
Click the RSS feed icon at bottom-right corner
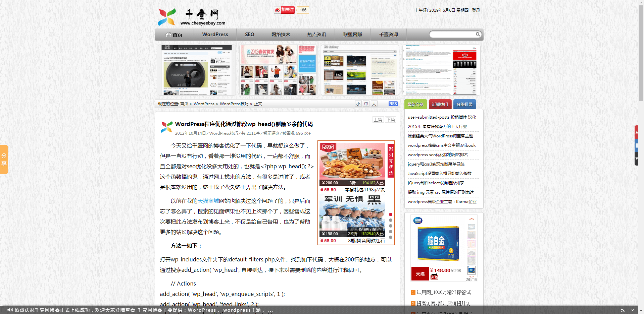[x=623, y=310]
